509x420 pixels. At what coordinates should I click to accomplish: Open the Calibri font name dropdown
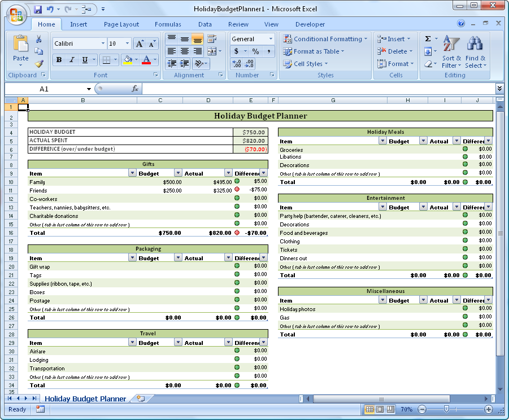(x=103, y=43)
